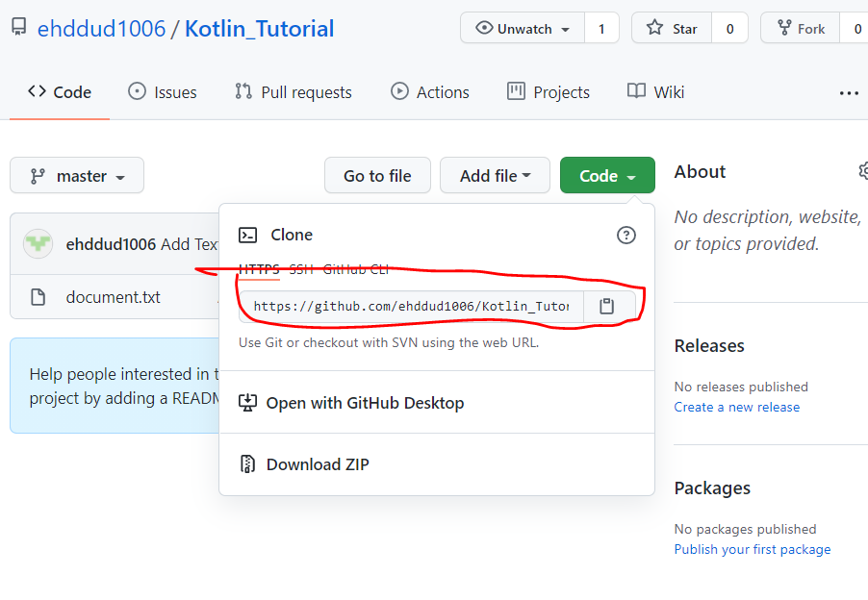868x600 pixels.
Task: Select the GitHub CLI clone option
Action: click(356, 269)
